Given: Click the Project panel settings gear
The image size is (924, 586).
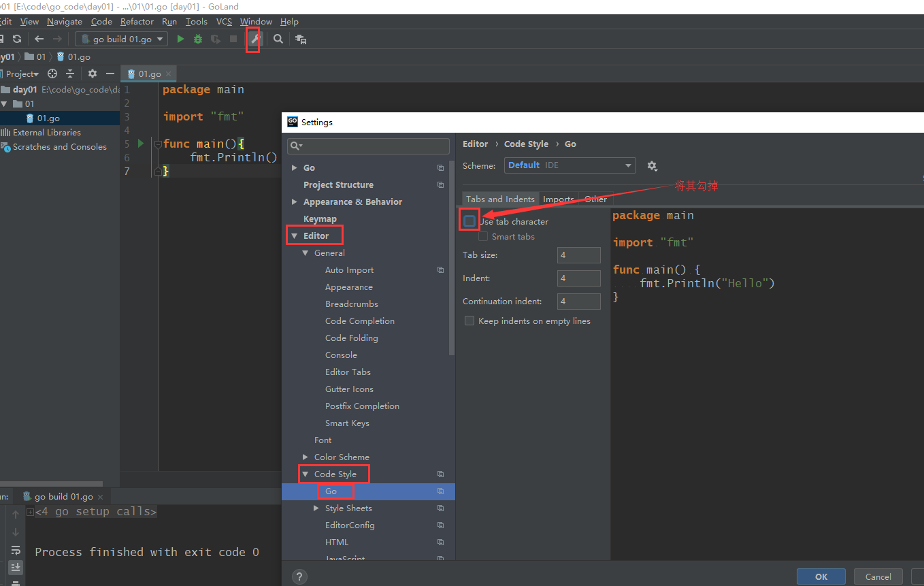Looking at the screenshot, I should coord(93,74).
